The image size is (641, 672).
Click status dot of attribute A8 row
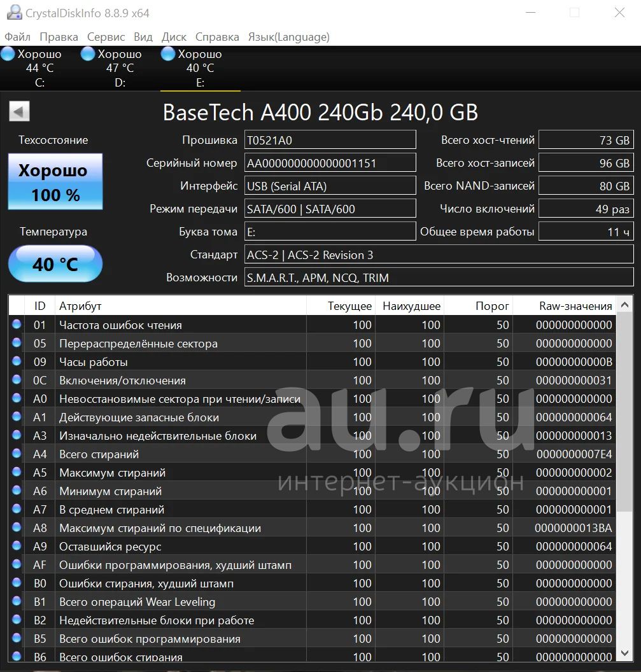pos(17,527)
